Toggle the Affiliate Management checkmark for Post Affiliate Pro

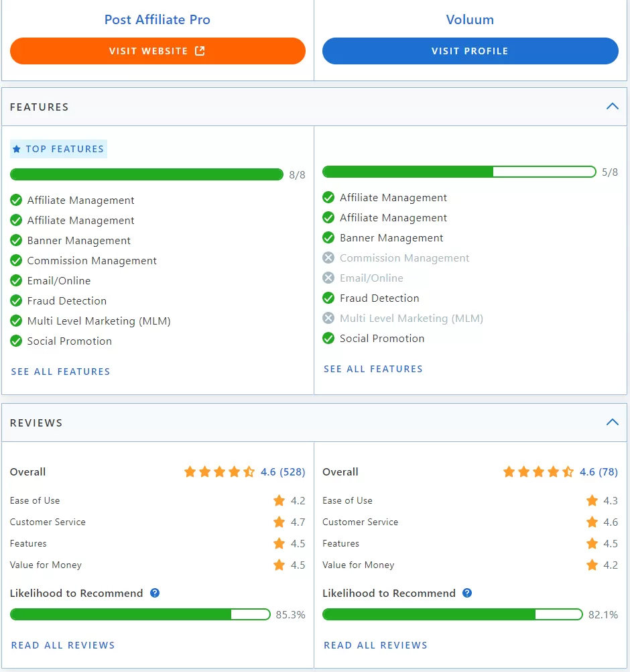[x=17, y=200]
